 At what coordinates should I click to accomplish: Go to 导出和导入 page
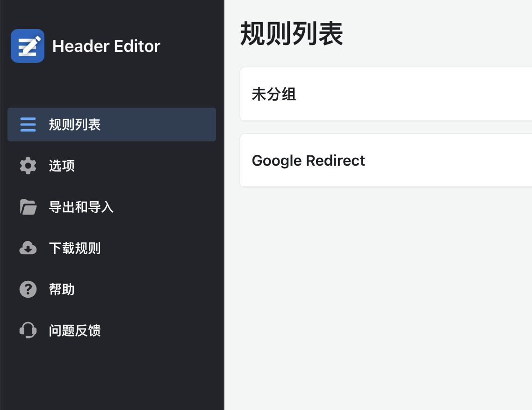click(112, 207)
